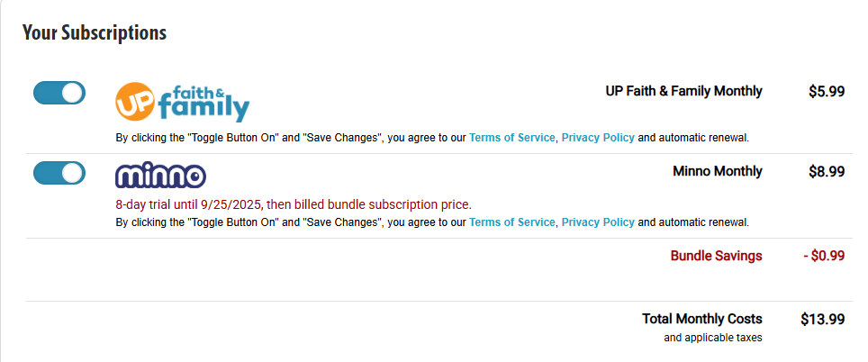Image resolution: width=868 pixels, height=362 pixels.
Task: Click the Total Monthly Costs label
Action: (701, 319)
